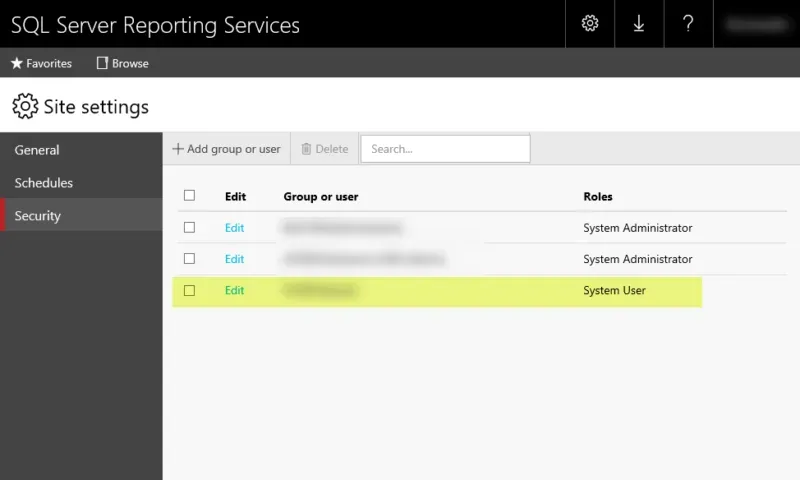Switch to the Schedules tab
This screenshot has height=480, width=800.
(44, 183)
